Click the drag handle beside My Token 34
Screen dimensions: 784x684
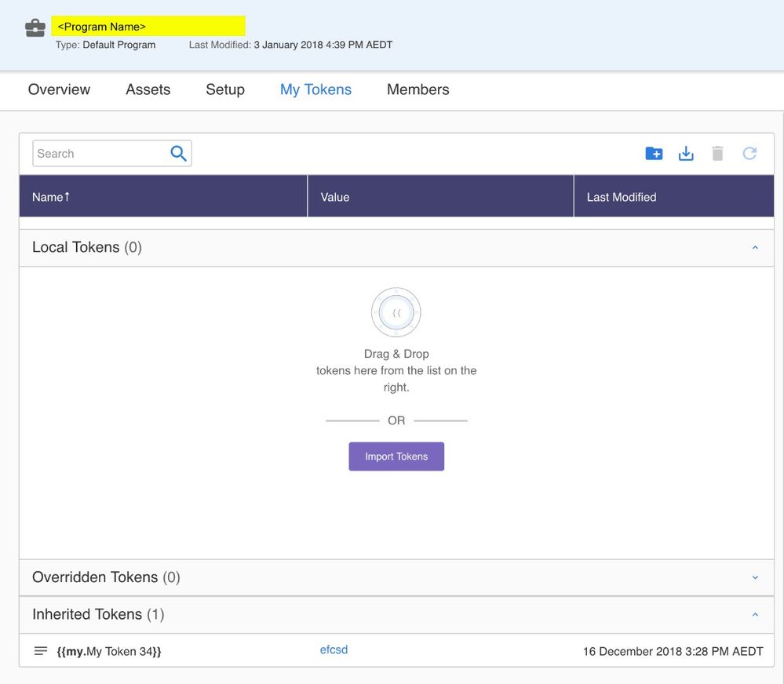[x=41, y=651]
